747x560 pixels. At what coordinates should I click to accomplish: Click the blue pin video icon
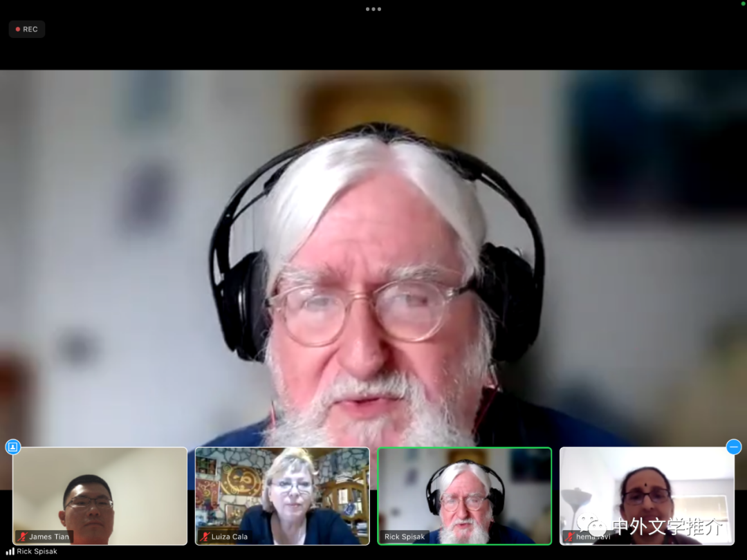pyautogui.click(x=13, y=447)
